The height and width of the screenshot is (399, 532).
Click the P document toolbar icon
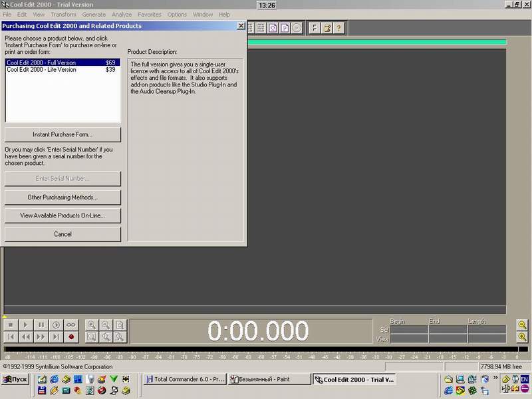[285, 28]
